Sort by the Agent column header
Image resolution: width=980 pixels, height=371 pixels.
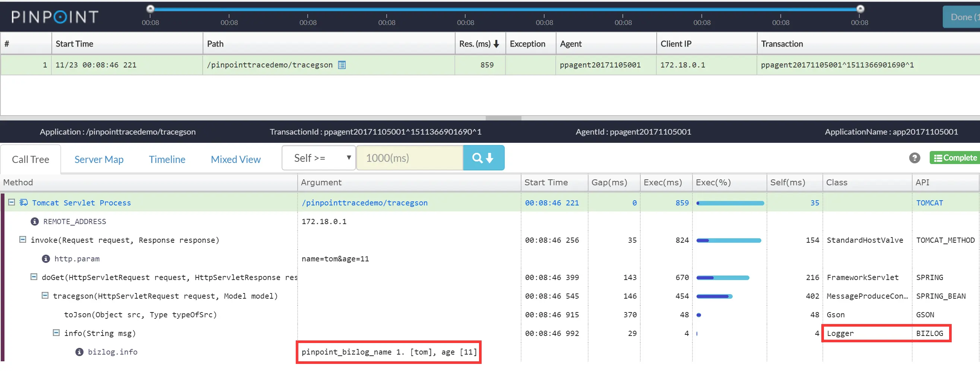click(606, 44)
